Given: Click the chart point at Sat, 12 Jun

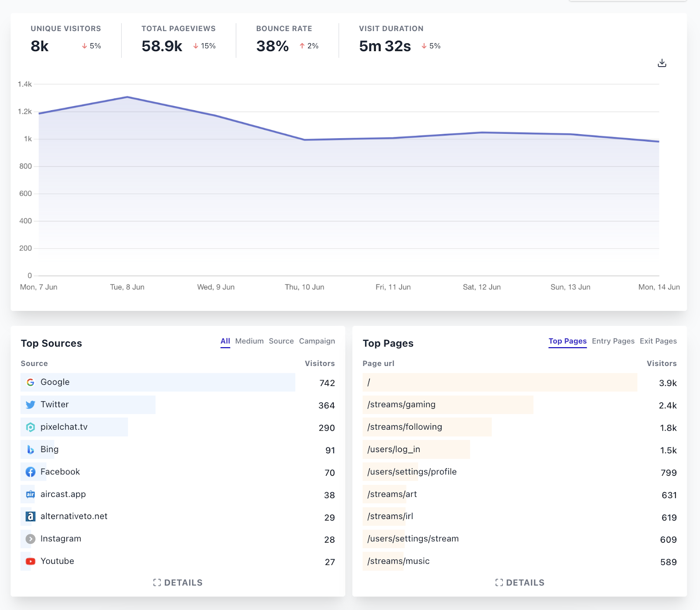Looking at the screenshot, I should [x=482, y=132].
